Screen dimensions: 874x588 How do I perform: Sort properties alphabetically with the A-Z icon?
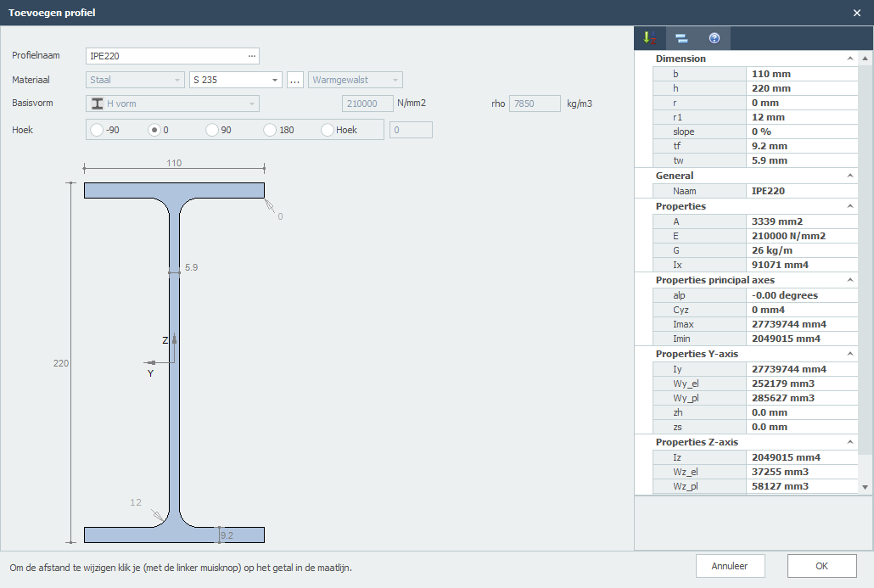[x=649, y=38]
